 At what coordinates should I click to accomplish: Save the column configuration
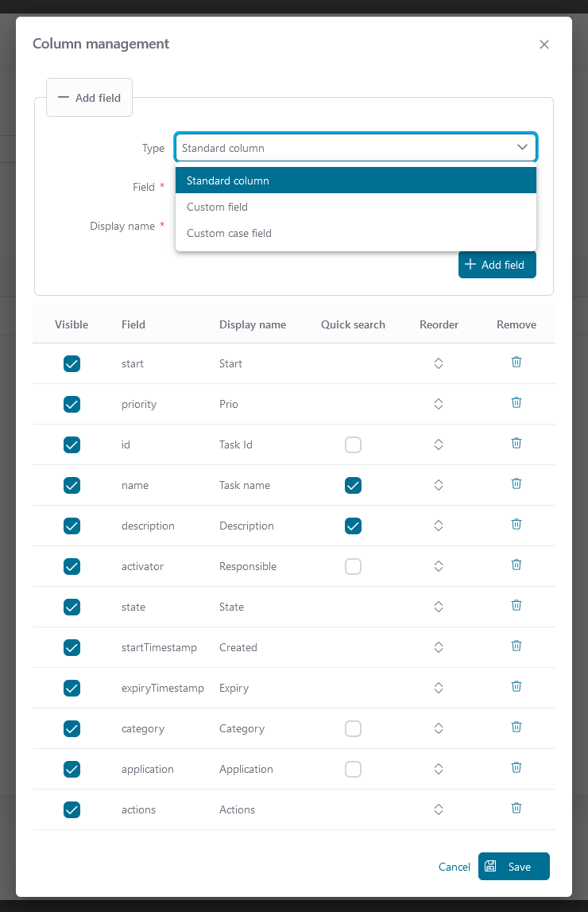(x=513, y=867)
